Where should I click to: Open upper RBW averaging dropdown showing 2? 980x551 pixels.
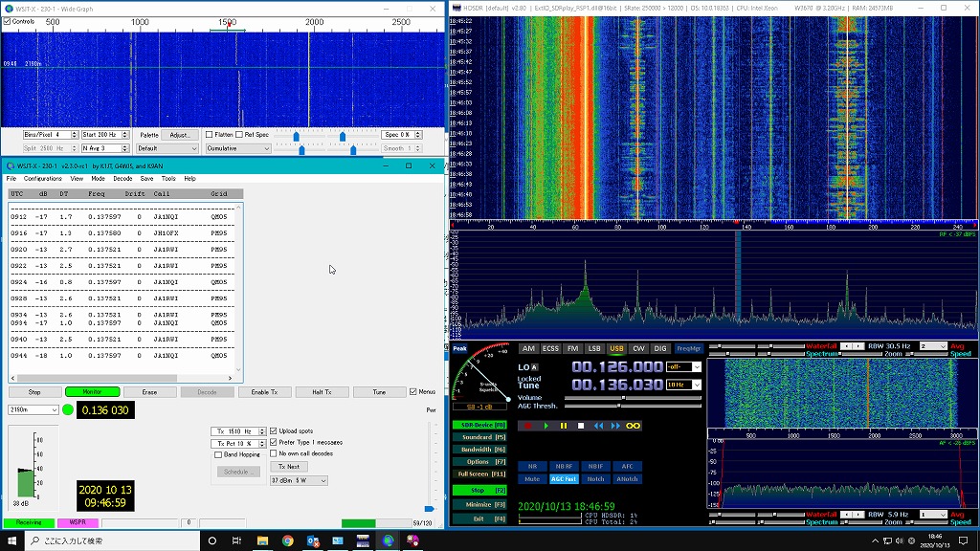point(933,346)
